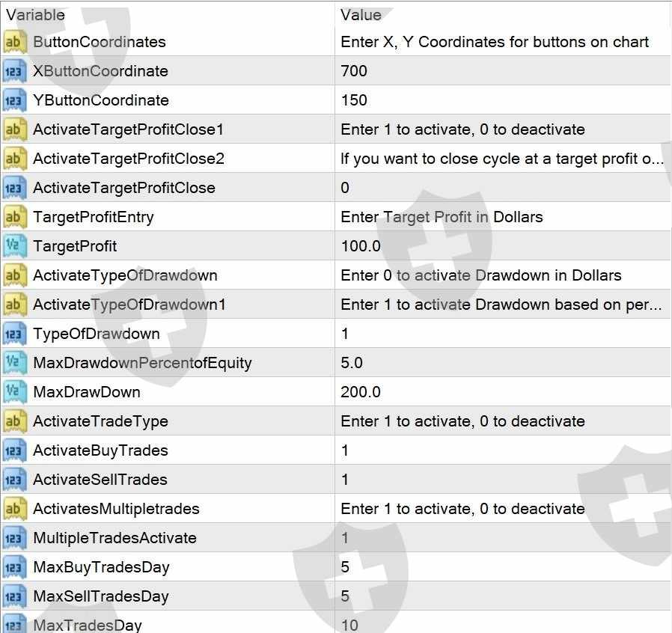Click the integer icon next to ActivateBuyTrades
This screenshot has height=633, width=672.
tap(14, 450)
